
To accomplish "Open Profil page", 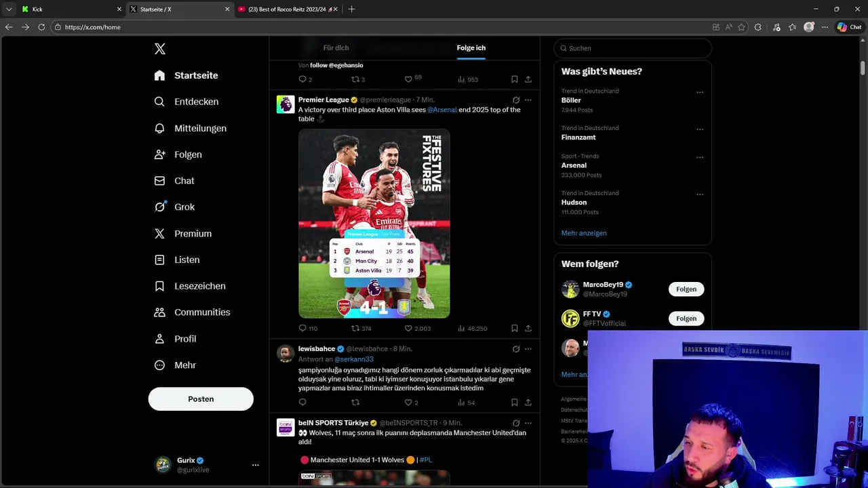I will point(175,339).
